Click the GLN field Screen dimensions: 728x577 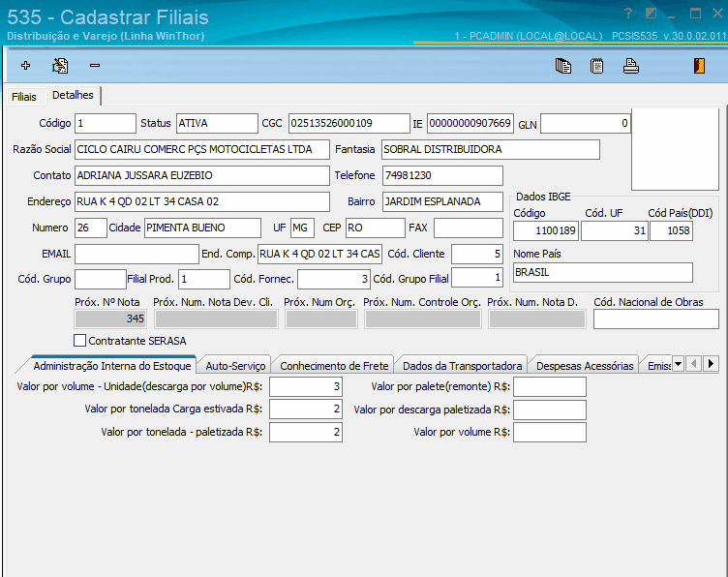tap(586, 124)
